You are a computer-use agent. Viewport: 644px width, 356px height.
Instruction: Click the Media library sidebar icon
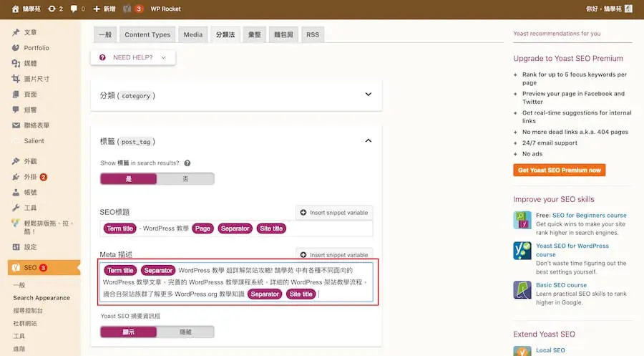[x=16, y=63]
